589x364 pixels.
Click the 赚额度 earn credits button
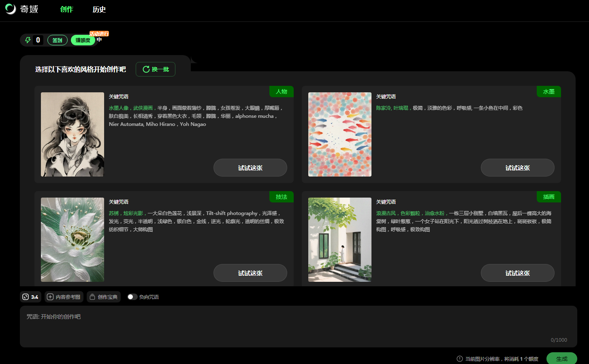(83, 40)
